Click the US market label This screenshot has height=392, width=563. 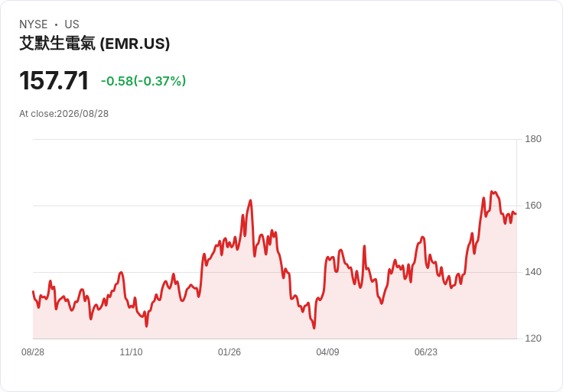(x=72, y=24)
